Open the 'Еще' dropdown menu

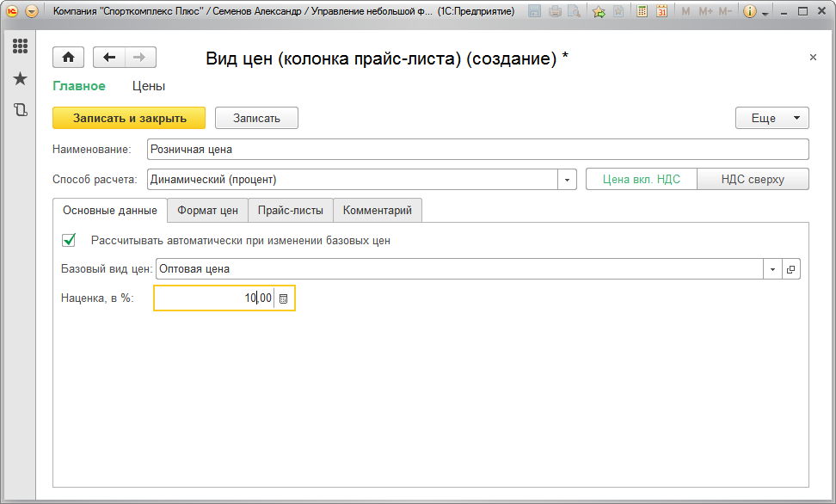tap(771, 118)
